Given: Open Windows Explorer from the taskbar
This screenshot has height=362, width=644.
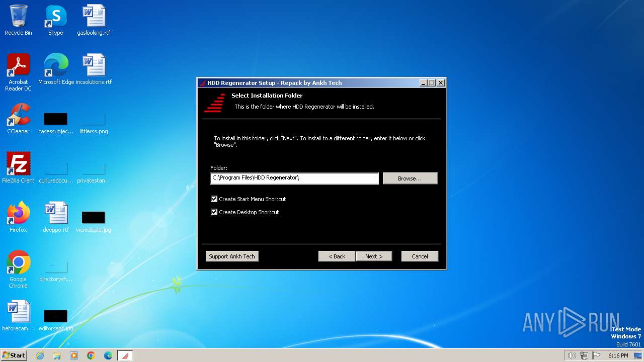Looking at the screenshot, I should [57, 355].
